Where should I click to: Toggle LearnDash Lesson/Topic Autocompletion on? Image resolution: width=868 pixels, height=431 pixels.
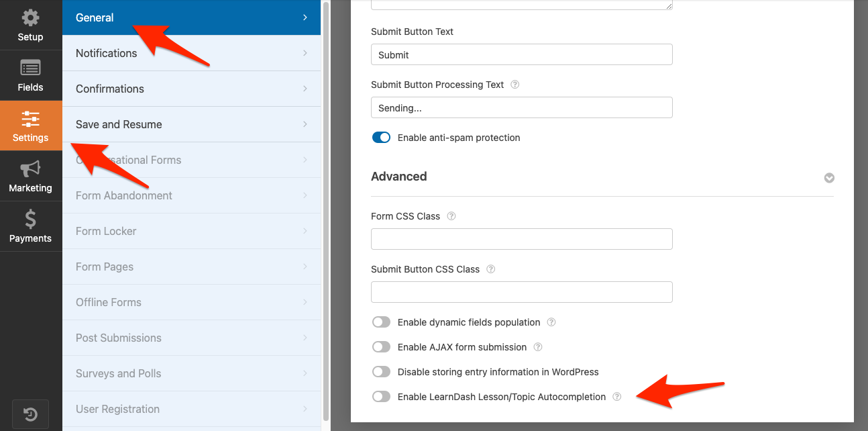tap(381, 397)
